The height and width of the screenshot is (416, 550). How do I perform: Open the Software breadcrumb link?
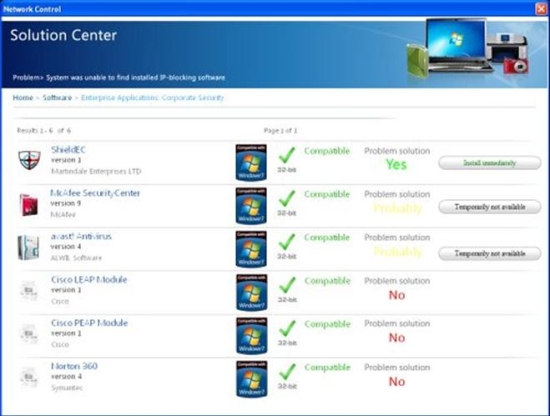57,98
